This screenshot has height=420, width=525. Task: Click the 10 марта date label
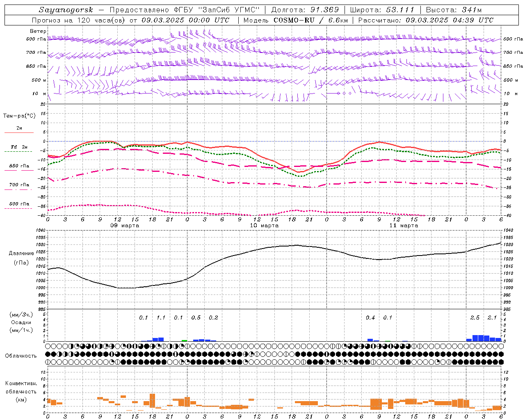tap(264, 226)
